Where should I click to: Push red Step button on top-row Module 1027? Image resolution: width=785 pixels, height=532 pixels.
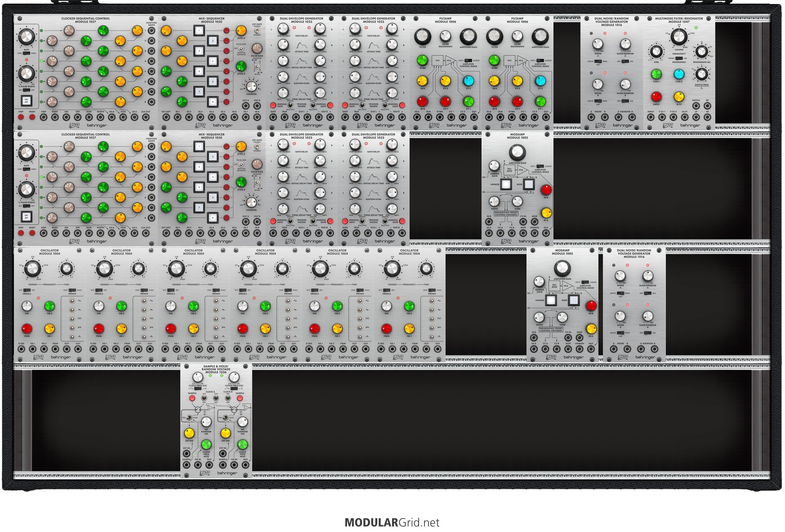[21, 117]
